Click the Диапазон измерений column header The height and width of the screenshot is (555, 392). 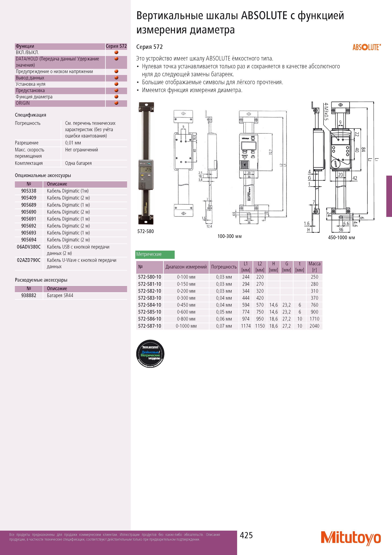(186, 267)
